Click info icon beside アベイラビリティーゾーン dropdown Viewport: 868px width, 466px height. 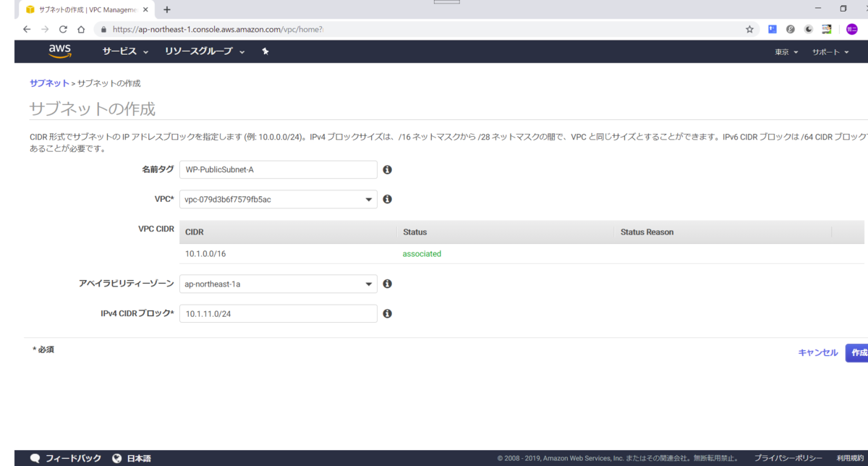click(387, 284)
